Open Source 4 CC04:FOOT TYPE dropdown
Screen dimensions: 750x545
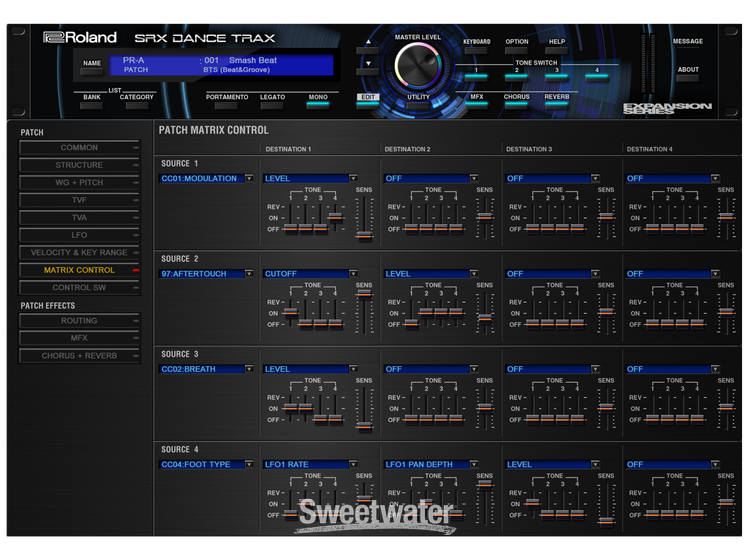coord(206,464)
